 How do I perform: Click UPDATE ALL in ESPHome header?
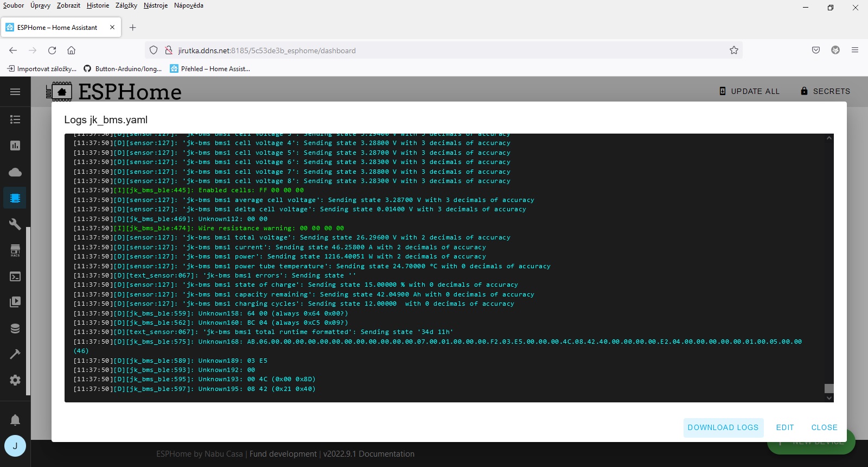749,91
